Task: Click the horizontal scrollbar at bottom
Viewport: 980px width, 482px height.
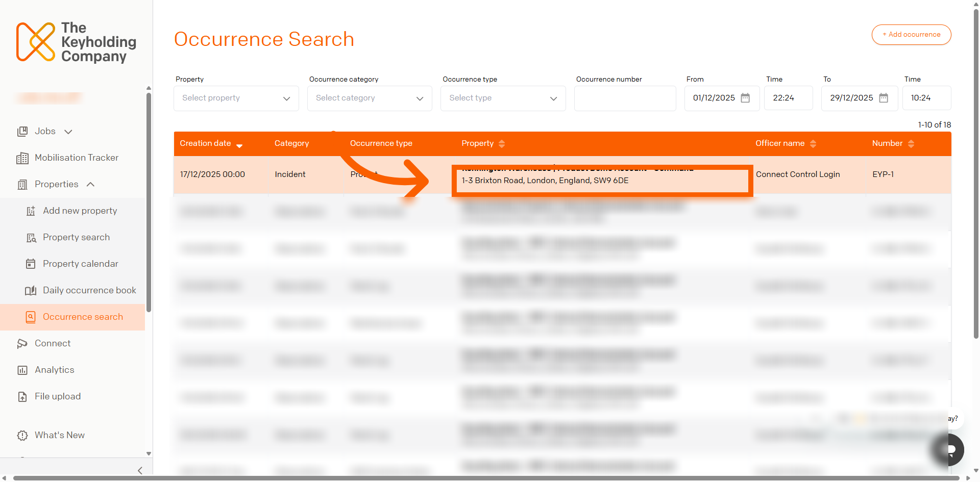Action: [485, 478]
